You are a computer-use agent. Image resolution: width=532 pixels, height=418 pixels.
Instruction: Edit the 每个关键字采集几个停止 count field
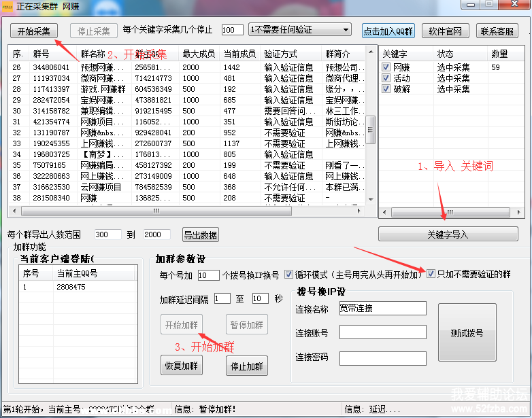(233, 30)
